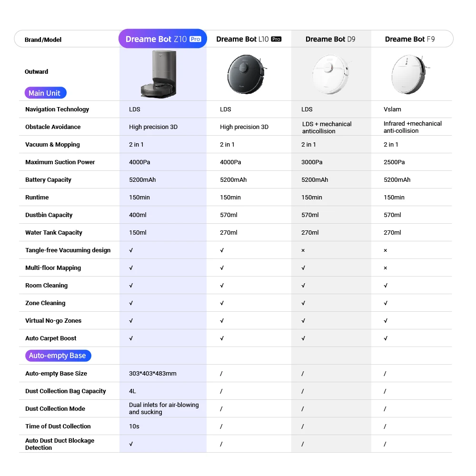Click the F9 cross mark for Multi-floor Mapping
The image size is (476, 476).
tap(386, 268)
